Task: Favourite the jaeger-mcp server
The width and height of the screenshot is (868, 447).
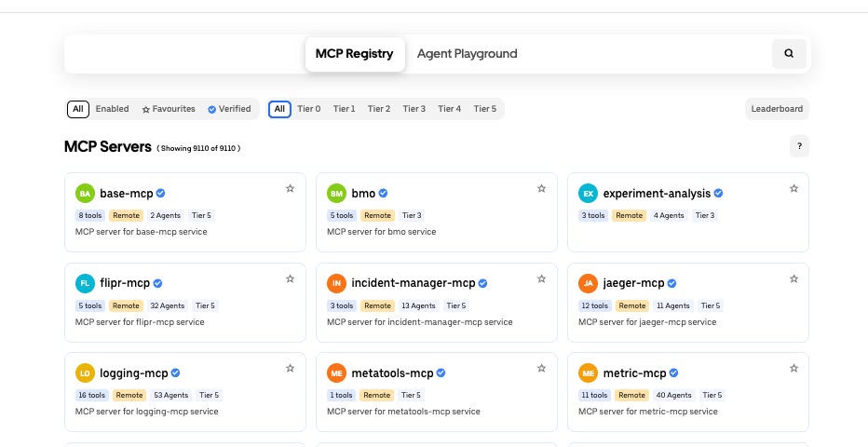Action: tap(793, 278)
